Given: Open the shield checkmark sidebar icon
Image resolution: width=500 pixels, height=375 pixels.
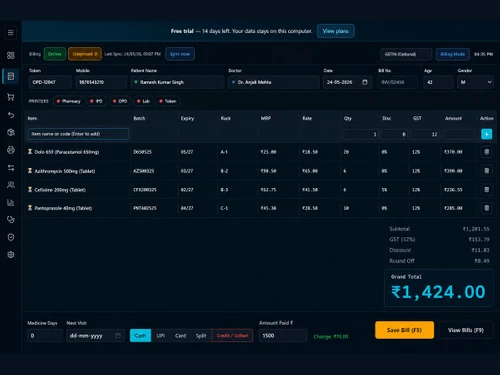Looking at the screenshot, I should 11,237.
